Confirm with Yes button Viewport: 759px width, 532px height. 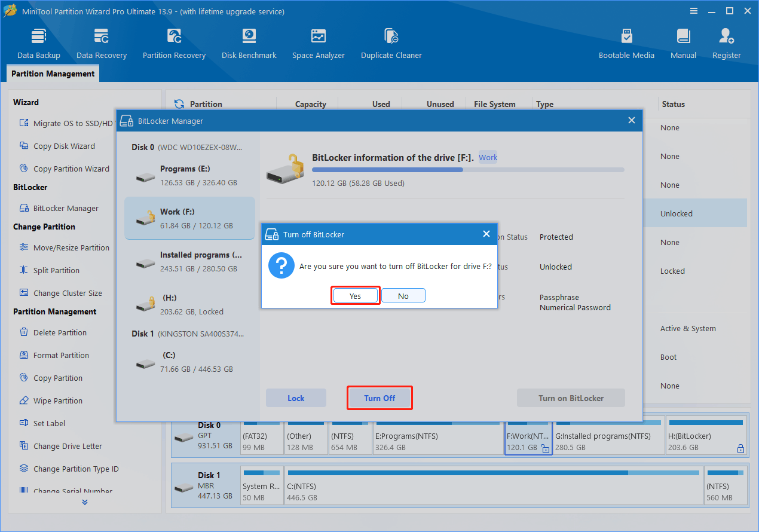tap(356, 296)
